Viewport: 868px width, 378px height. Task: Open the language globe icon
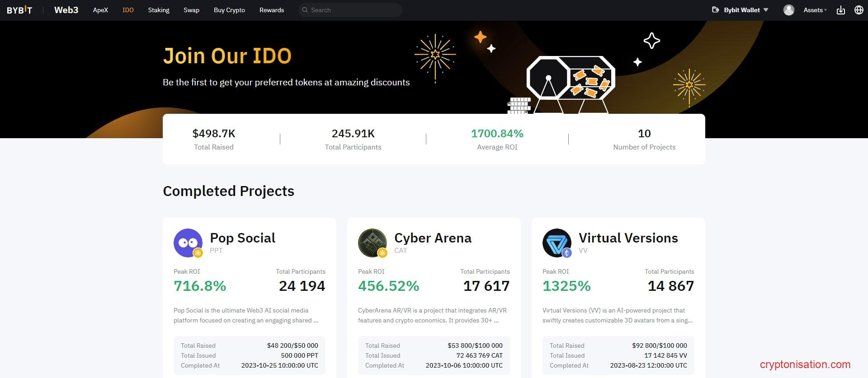pyautogui.click(x=859, y=10)
